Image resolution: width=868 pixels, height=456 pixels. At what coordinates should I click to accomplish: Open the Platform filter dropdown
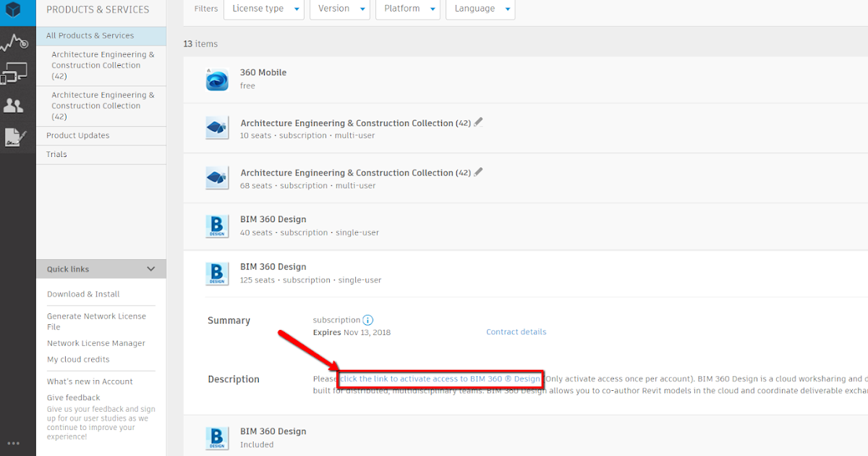408,8
